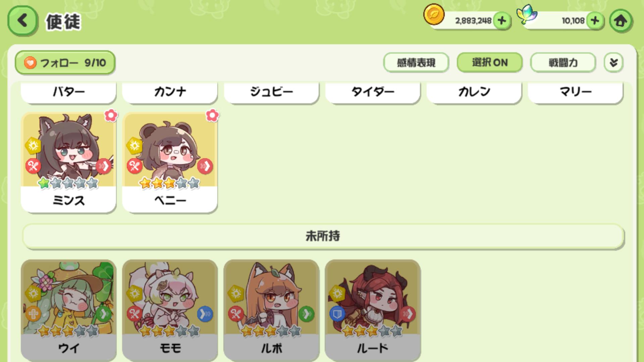This screenshot has height=362, width=644.
Task: Tap the pink flower badge on ベニー
Action: [212, 115]
